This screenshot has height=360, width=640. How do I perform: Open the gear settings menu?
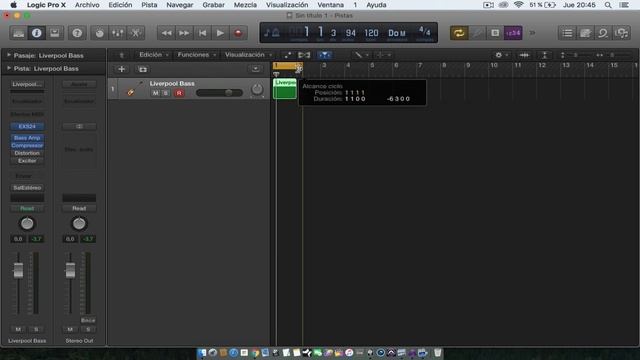pos(501,55)
